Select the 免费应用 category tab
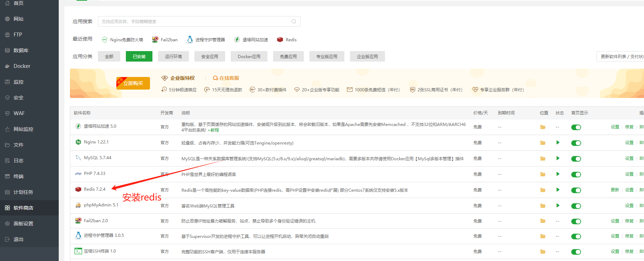 click(x=288, y=56)
